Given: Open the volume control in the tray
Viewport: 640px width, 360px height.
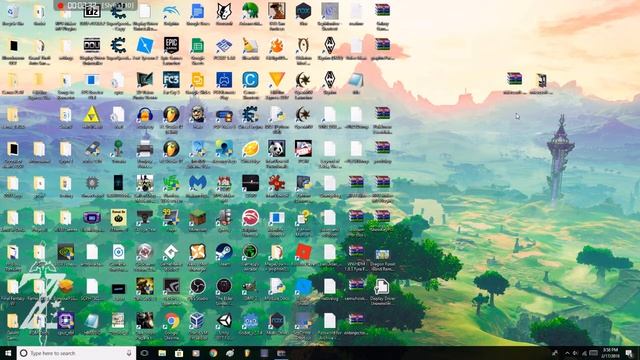Looking at the screenshot, I should [x=576, y=353].
